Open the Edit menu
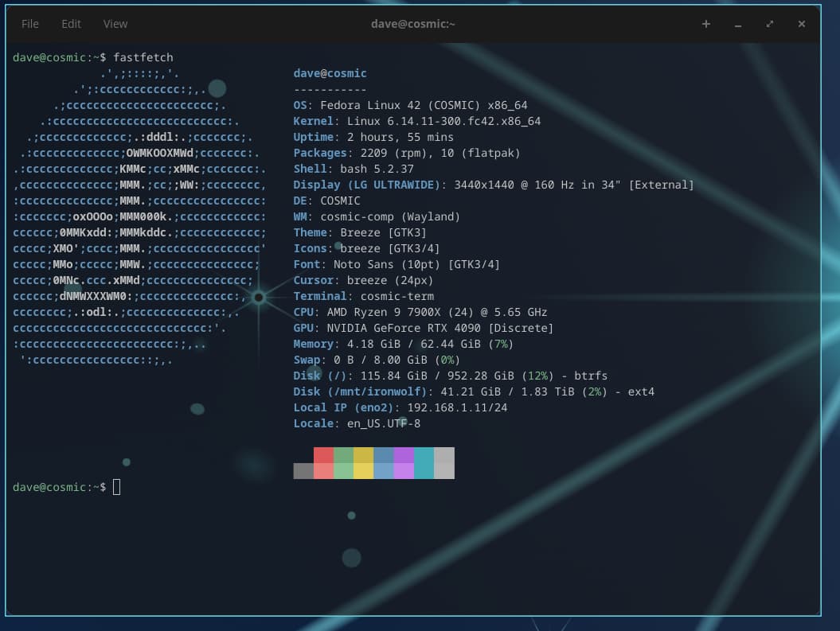This screenshot has width=840, height=631. pos(72,24)
